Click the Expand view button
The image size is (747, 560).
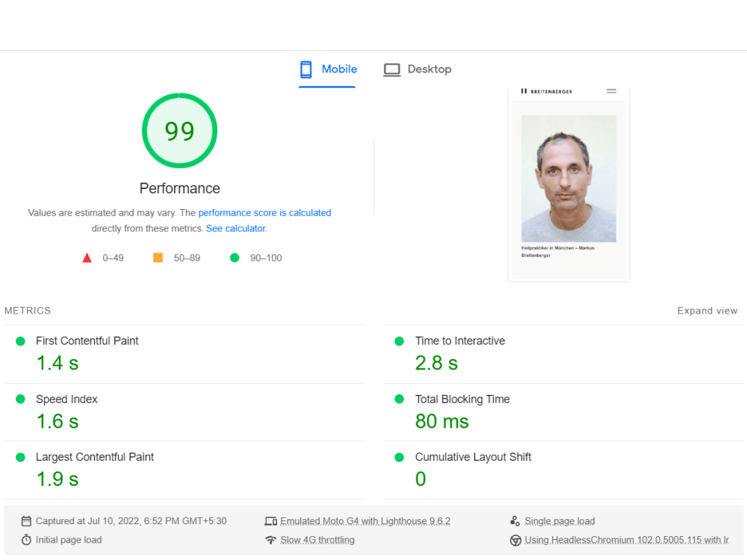(707, 311)
